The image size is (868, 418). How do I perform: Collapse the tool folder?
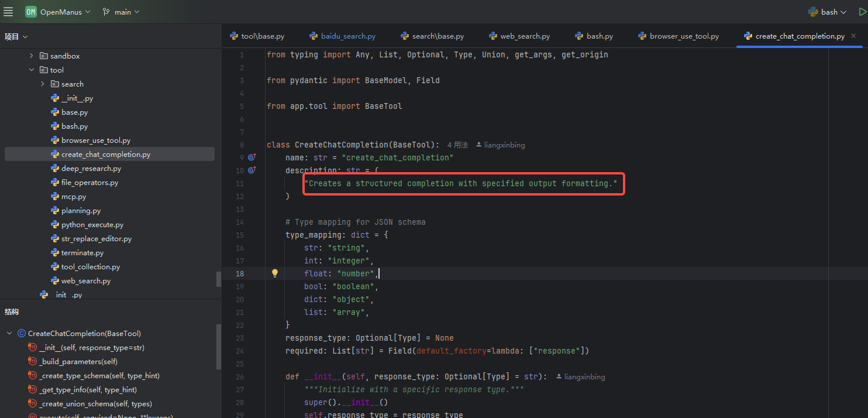[x=31, y=70]
